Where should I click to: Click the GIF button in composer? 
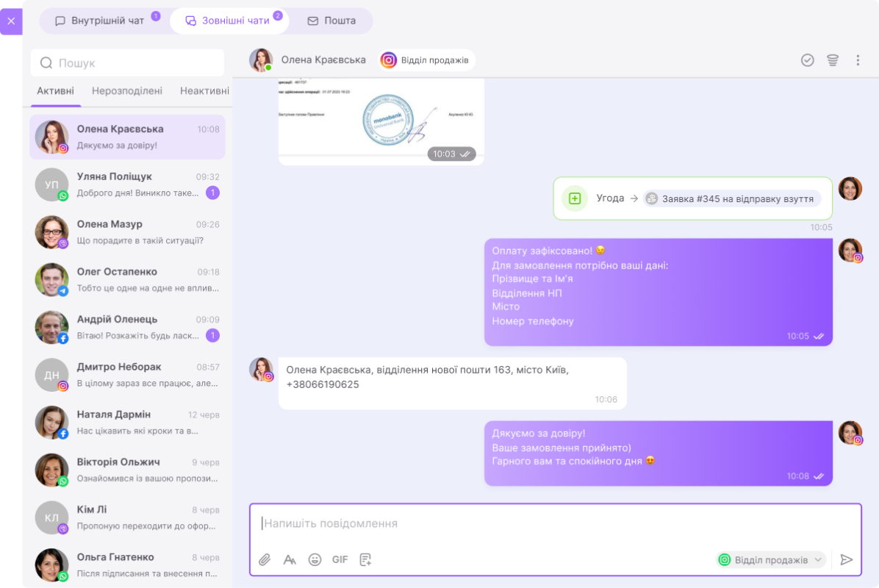[x=340, y=559]
